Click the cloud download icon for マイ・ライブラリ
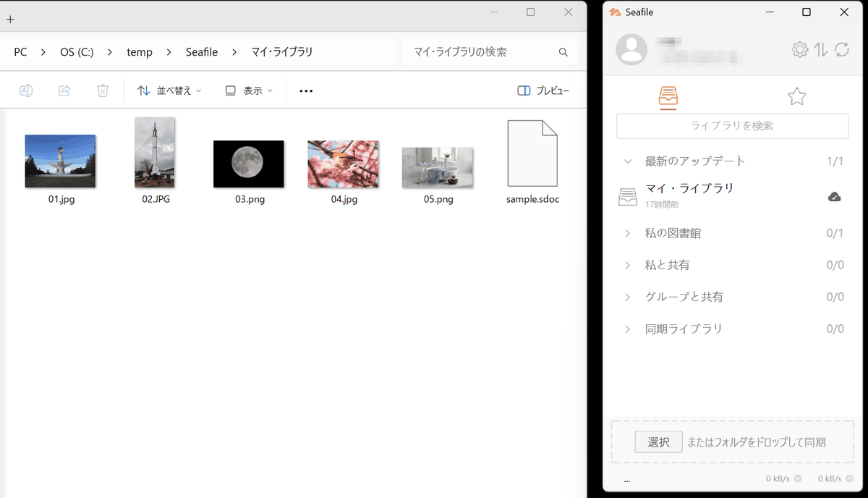 [x=834, y=197]
